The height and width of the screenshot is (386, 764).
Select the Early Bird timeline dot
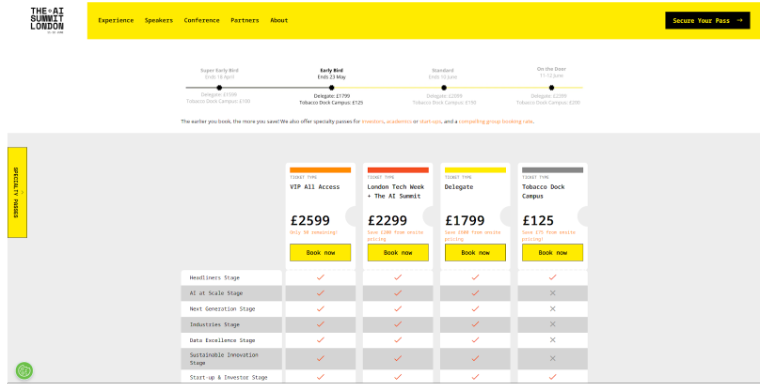click(331, 88)
